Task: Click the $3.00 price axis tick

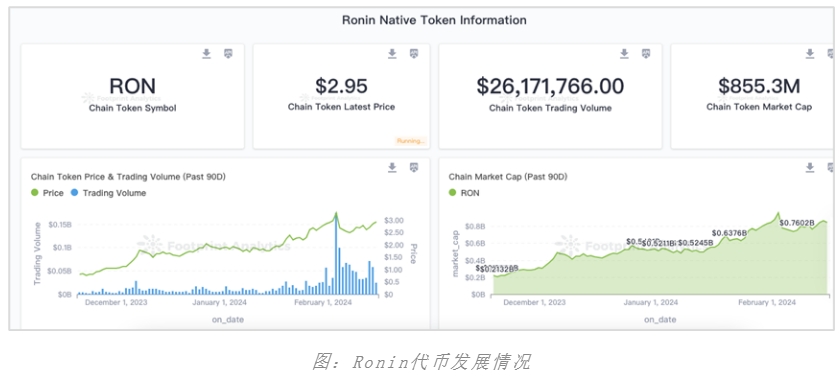Action: coord(393,220)
